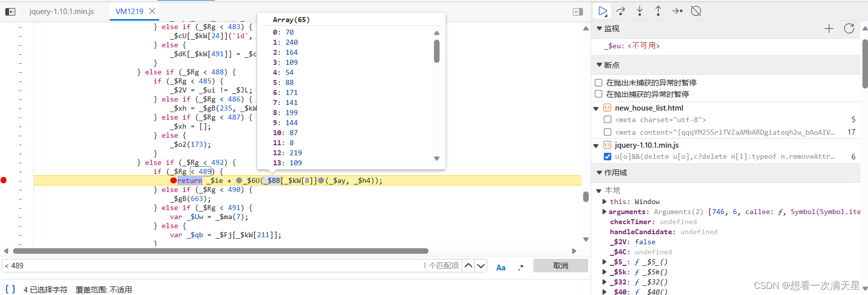Click the code editor horizontal scrollbar

pyautogui.click(x=221, y=251)
